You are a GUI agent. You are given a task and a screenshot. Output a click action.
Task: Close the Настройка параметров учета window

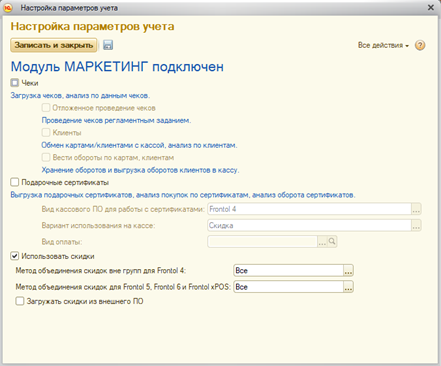(x=431, y=7)
